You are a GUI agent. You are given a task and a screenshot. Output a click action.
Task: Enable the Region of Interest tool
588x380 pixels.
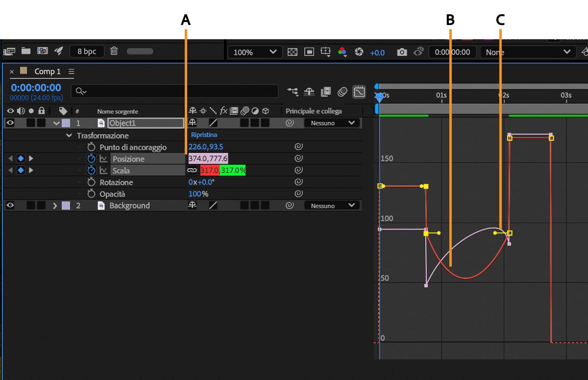309,52
